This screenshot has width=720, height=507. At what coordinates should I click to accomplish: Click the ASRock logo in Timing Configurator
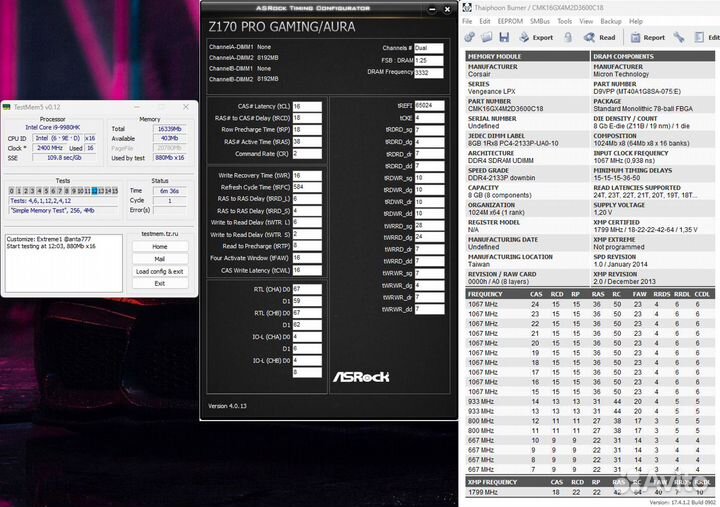tap(361, 377)
